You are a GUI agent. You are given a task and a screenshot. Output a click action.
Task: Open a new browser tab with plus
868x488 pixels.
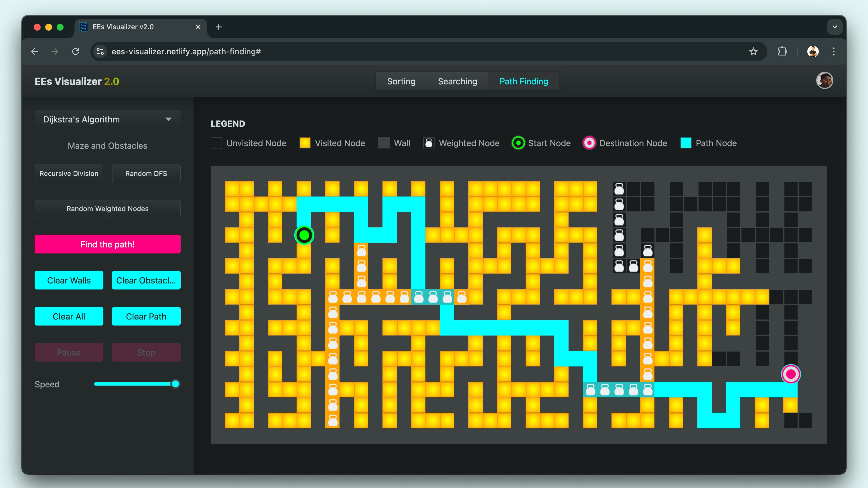point(218,27)
